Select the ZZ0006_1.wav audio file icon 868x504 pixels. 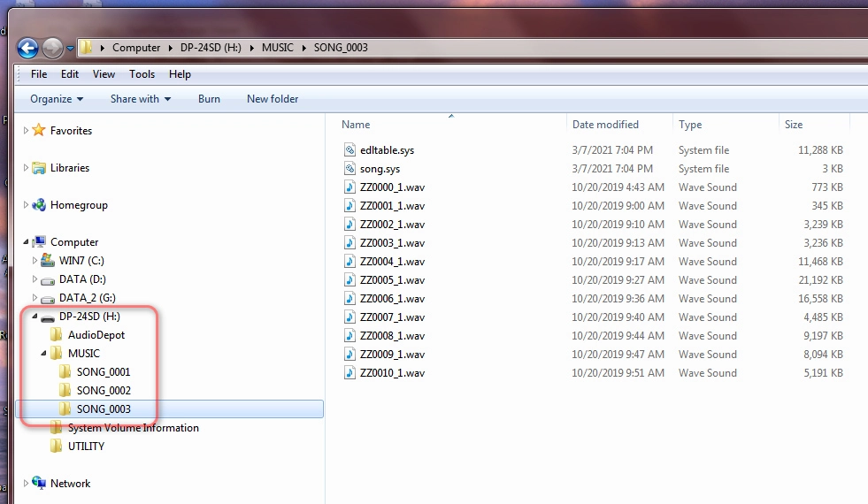(350, 299)
